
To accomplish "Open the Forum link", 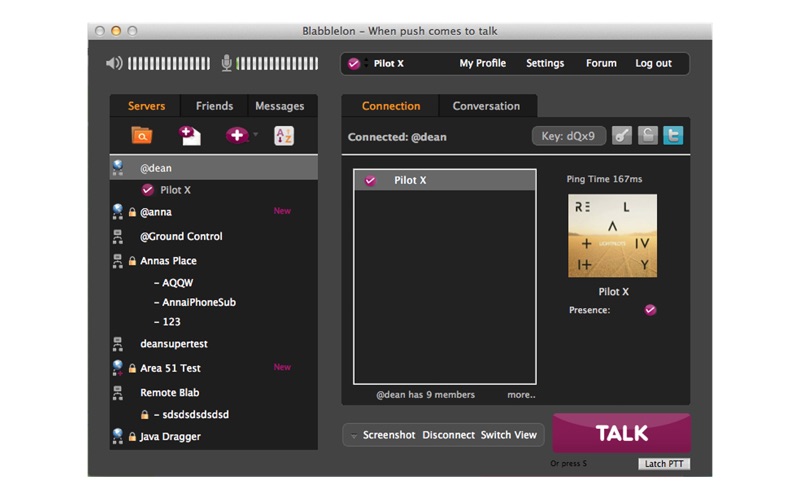I will pyautogui.click(x=601, y=63).
